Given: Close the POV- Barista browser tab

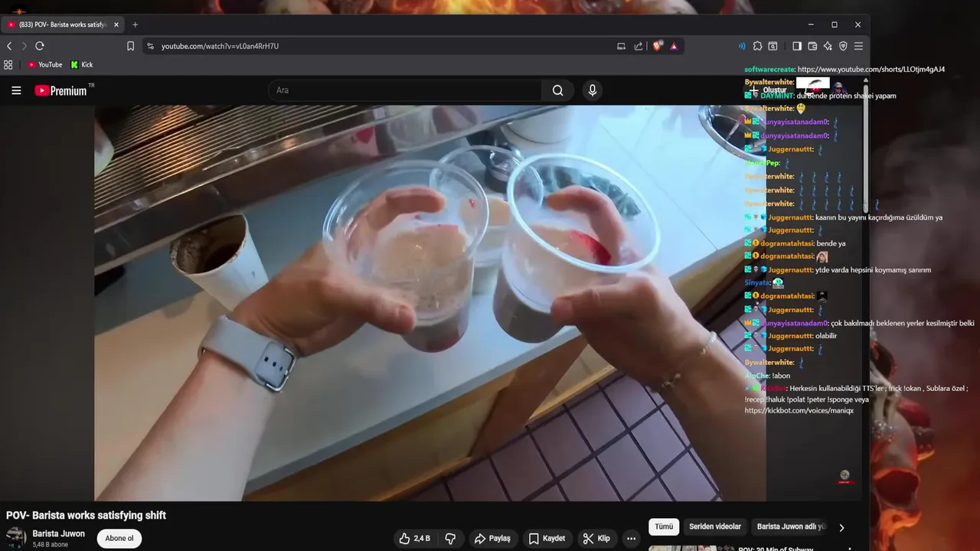Looking at the screenshot, I should click(116, 24).
